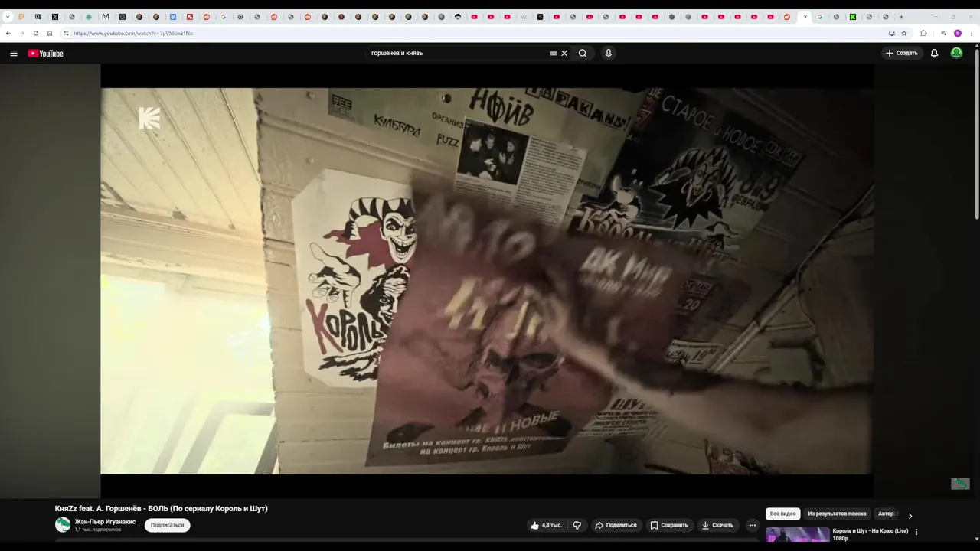Click the small miniplayer icon at right edge
The width and height of the screenshot is (980, 551).
[960, 484]
